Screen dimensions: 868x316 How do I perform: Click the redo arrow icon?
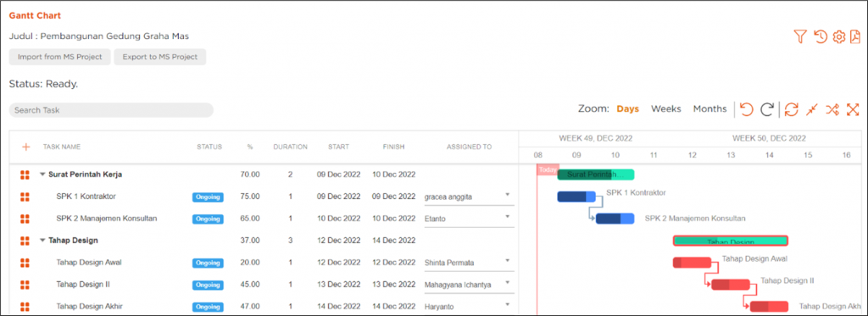(x=766, y=109)
